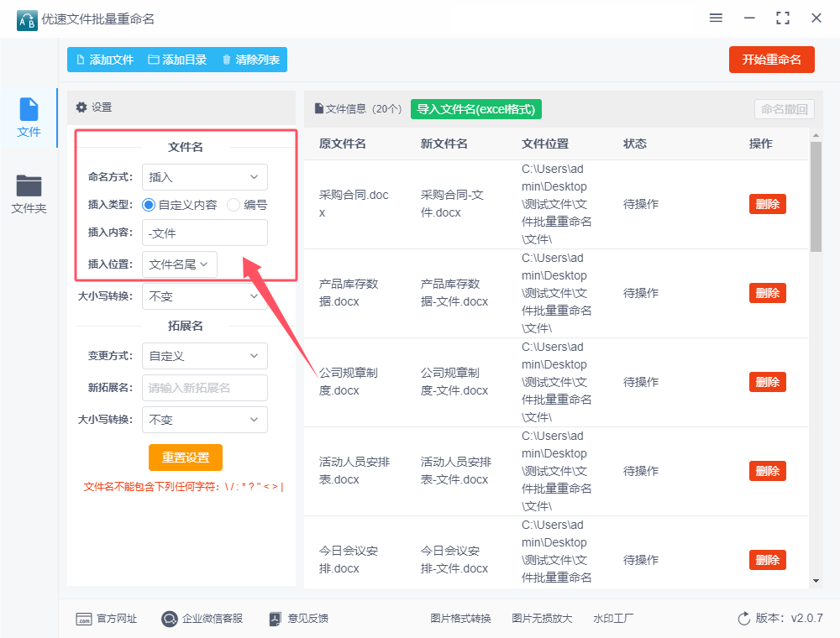This screenshot has width=840, height=638.
Task: Open the hamburger menu icon
Action: (x=716, y=18)
